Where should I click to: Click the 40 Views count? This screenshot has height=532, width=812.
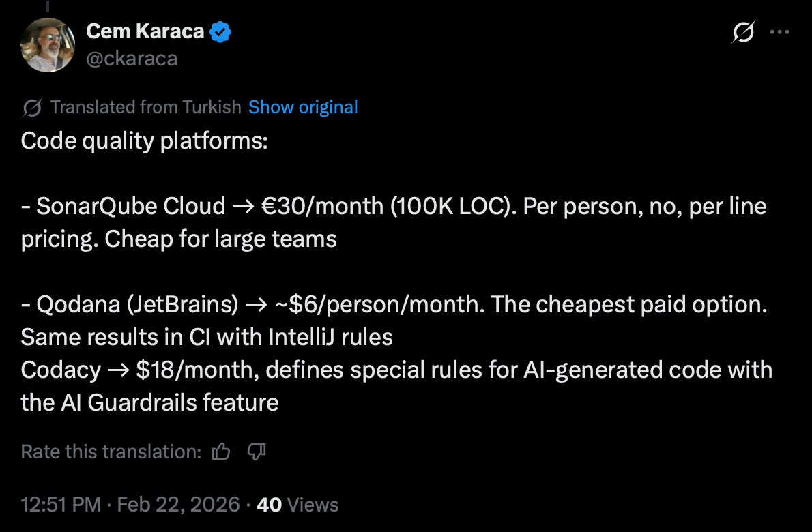point(298,505)
